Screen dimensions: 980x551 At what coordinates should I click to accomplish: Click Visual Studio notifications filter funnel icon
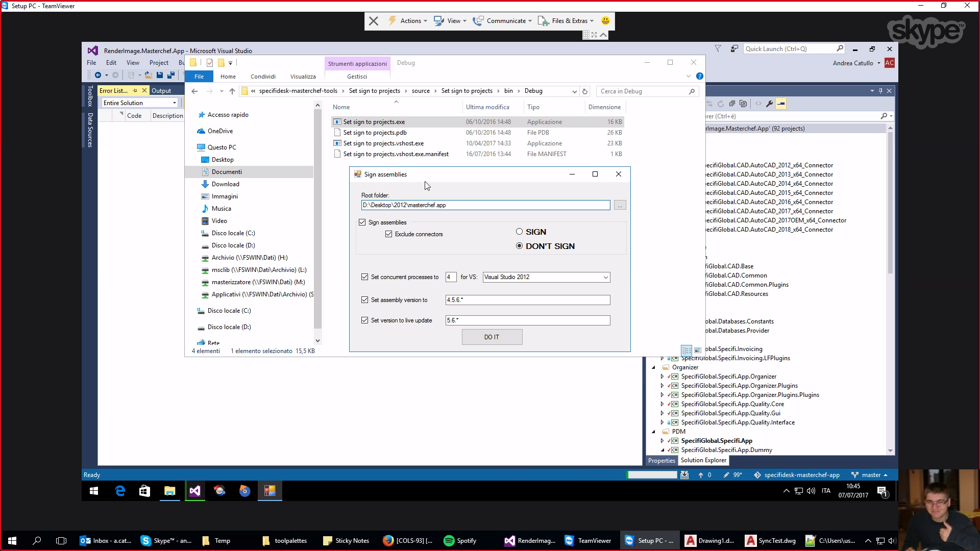click(718, 48)
